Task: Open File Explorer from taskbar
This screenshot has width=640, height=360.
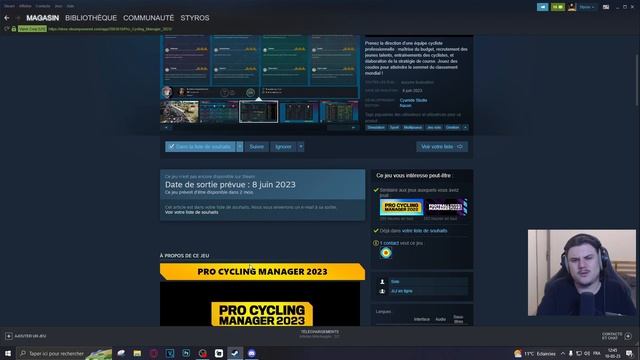Action: pos(137,353)
